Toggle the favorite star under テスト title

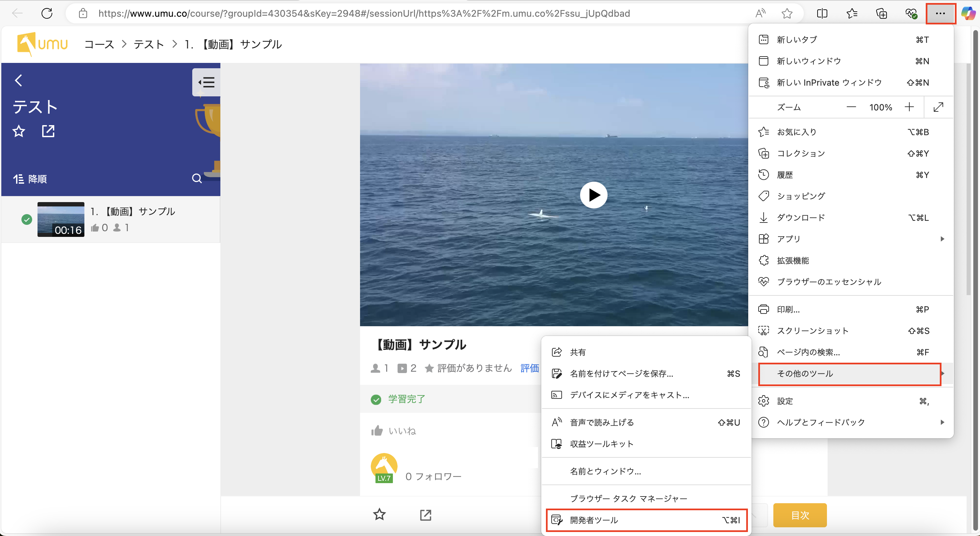pos(19,131)
